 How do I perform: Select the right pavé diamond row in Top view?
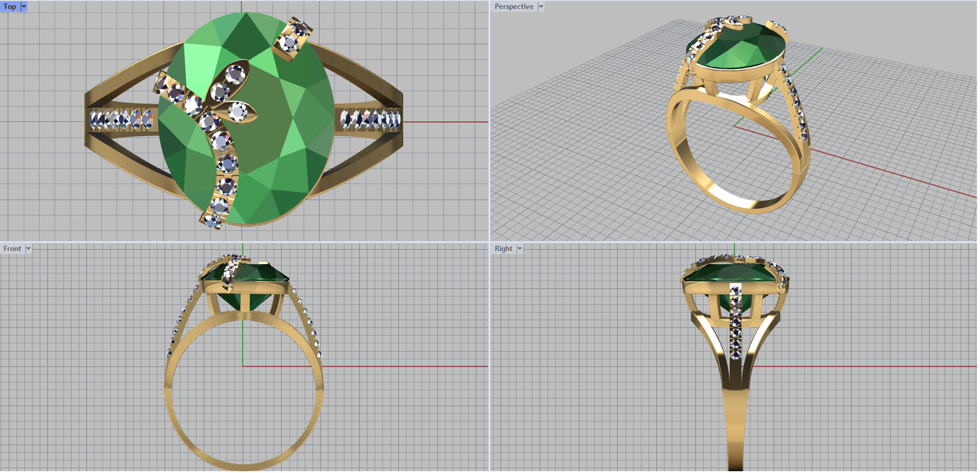click(x=371, y=118)
